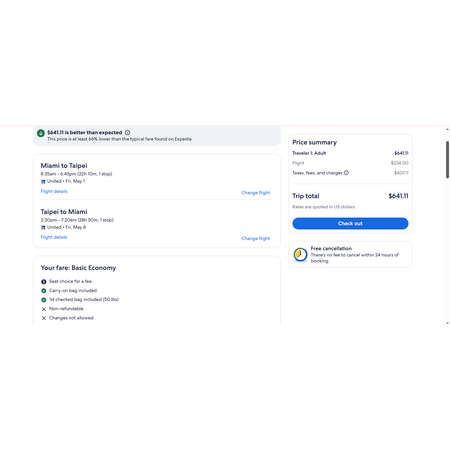Click the green check beside 1st checked bag included
450x450 pixels.
point(44,300)
